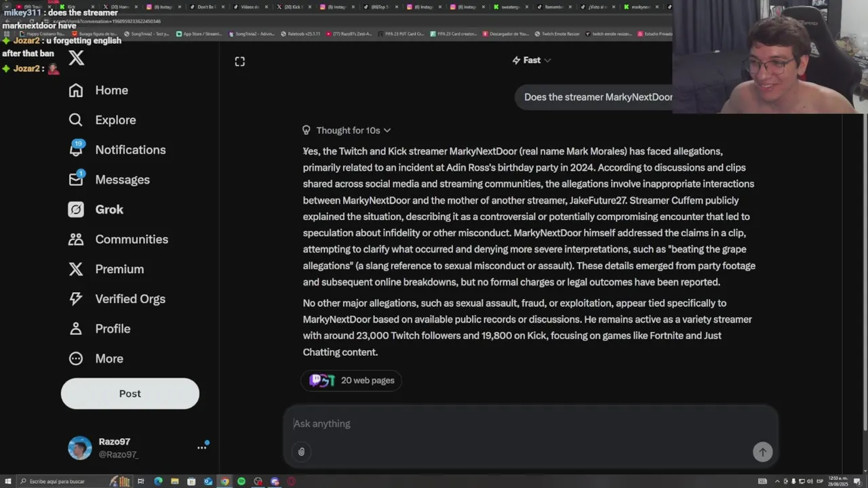Click the attach file paperclip icon
The image size is (868, 488).
point(302,452)
